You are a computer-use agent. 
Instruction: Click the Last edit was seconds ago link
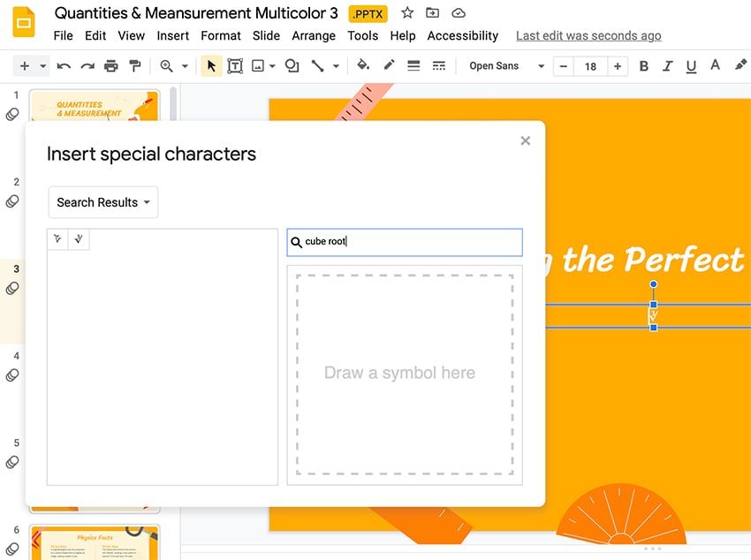[588, 35]
